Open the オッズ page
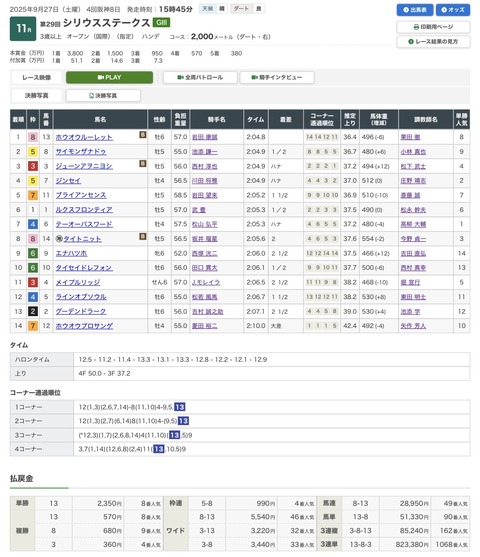The image size is (480, 557). (453, 10)
